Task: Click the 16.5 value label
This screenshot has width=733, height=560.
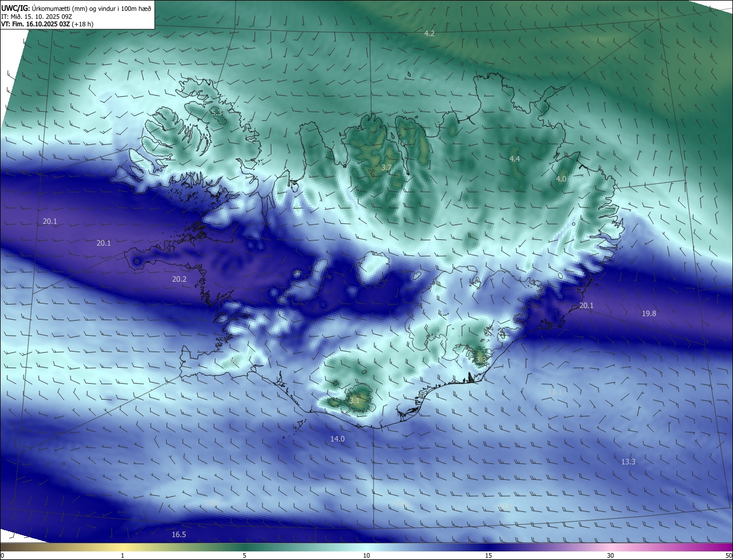Action: 179,535
